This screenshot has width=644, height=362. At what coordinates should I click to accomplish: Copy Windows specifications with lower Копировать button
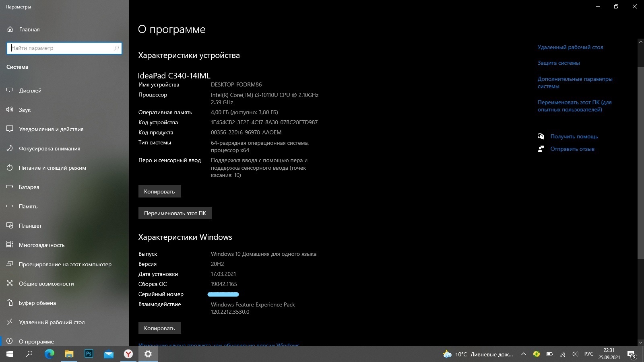click(x=159, y=328)
